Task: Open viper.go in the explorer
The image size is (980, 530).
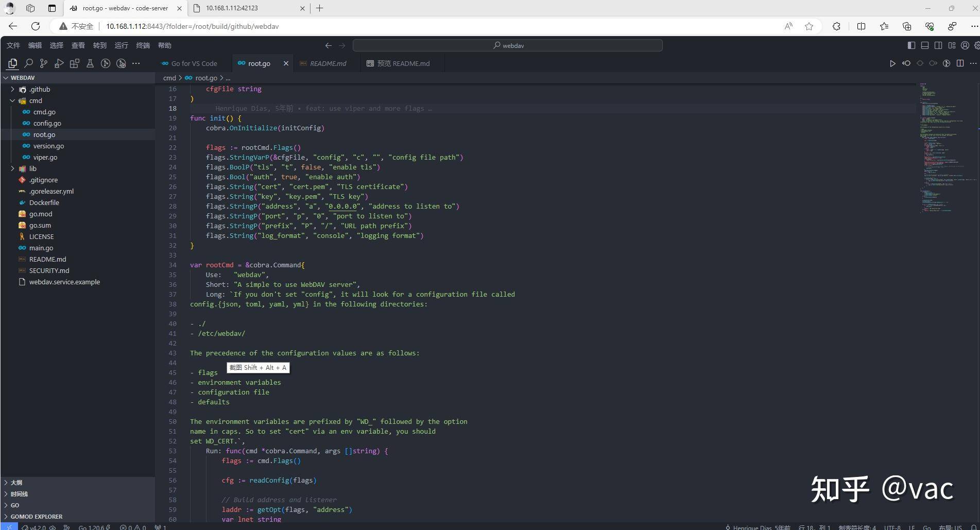Action: pyautogui.click(x=77, y=157)
